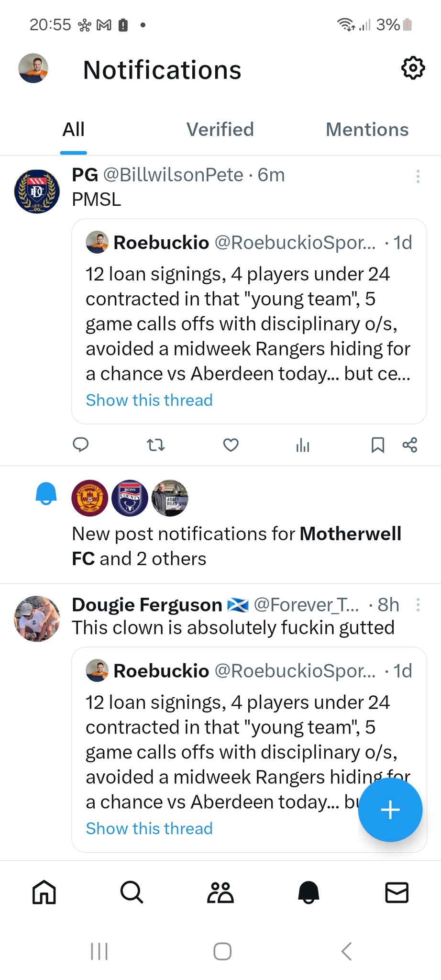
Task: Like PG's PMSL post
Action: click(231, 445)
